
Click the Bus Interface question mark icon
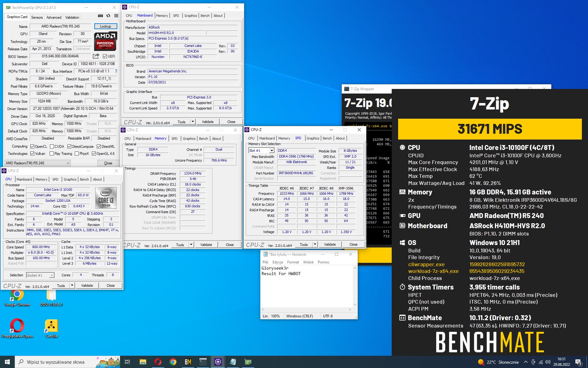[116, 71]
